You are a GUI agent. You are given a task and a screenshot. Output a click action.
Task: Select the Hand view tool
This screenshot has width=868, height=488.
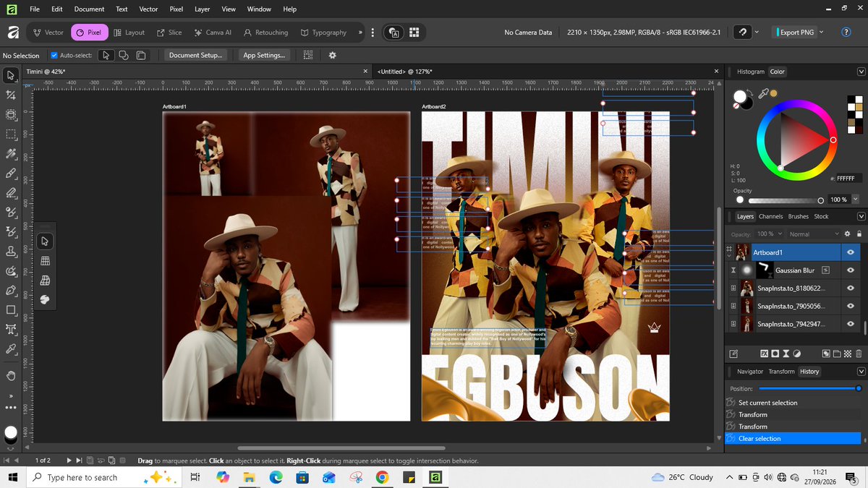click(11, 375)
